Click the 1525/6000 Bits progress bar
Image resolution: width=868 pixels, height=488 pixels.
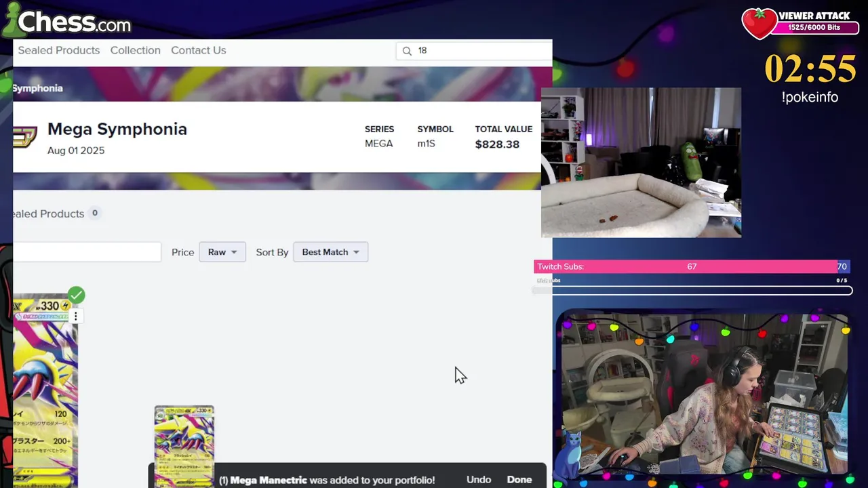tap(814, 28)
